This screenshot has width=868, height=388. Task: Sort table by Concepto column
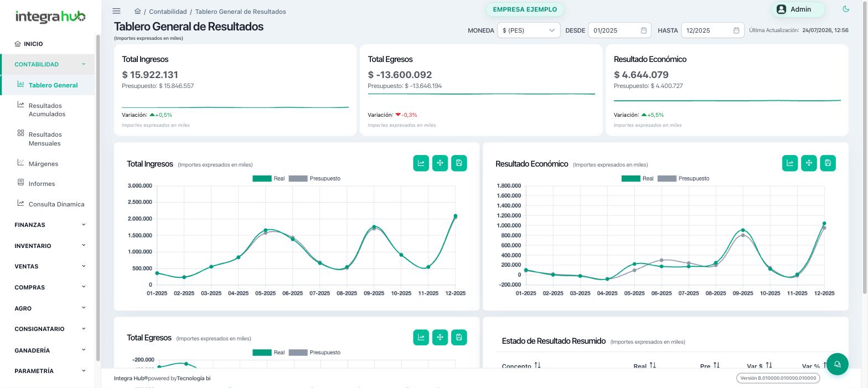521,366
